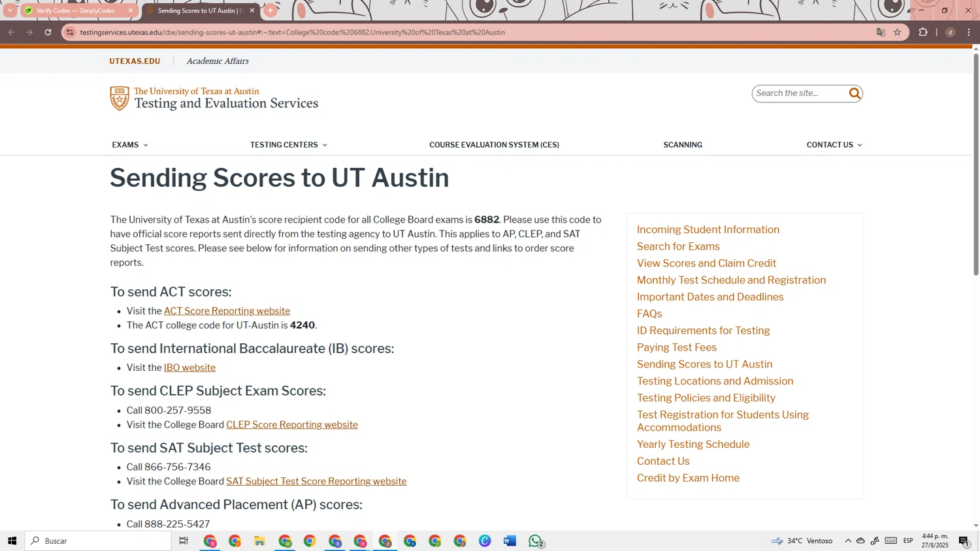This screenshot has width=980, height=551.
Task: Open View Scores and Claim Credit link
Action: pyautogui.click(x=706, y=263)
